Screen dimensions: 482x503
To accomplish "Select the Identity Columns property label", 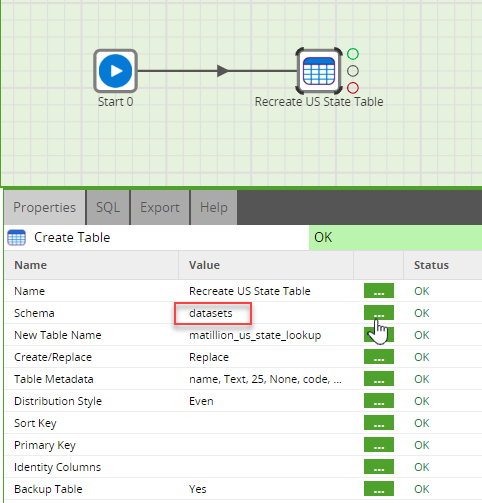I will click(x=57, y=467).
